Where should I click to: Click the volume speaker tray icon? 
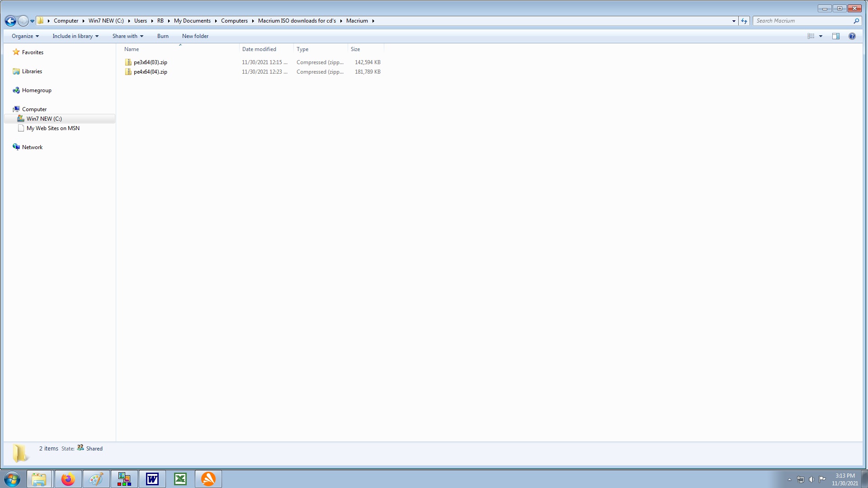[811, 479]
